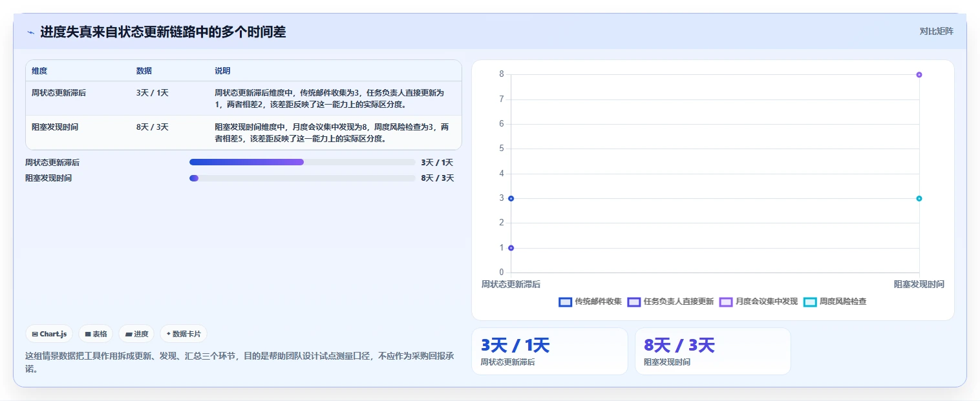Toggle 任务负责人直接更新 legend series
The height and width of the screenshot is (401, 980).
[670, 302]
